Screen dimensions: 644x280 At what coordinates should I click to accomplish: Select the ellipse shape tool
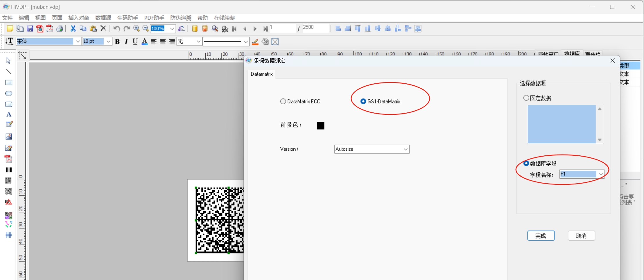[9, 93]
